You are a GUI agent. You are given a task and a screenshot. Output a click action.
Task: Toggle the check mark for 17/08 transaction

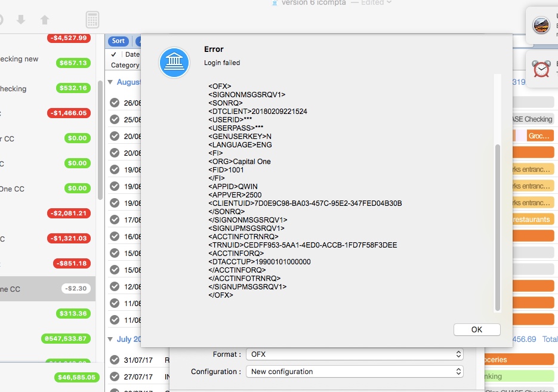click(115, 220)
